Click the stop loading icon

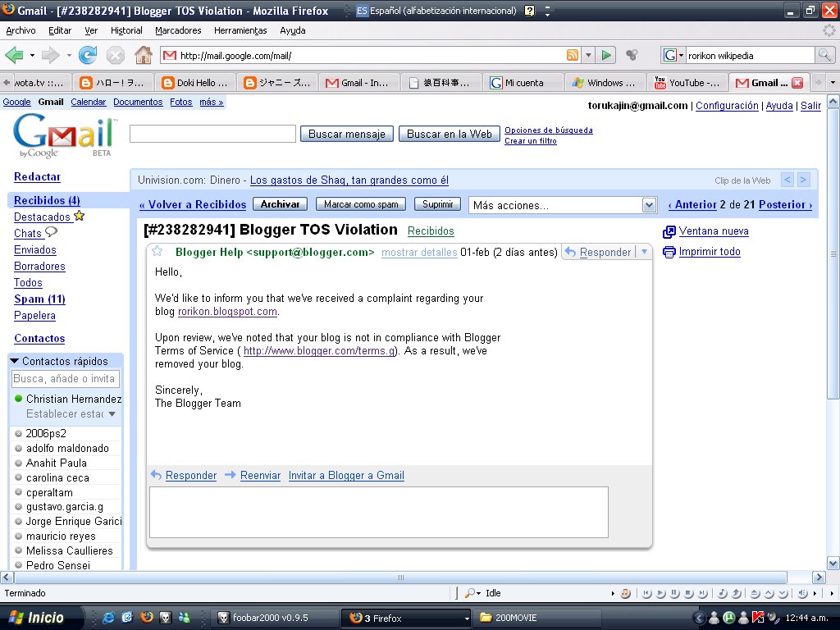tap(115, 55)
